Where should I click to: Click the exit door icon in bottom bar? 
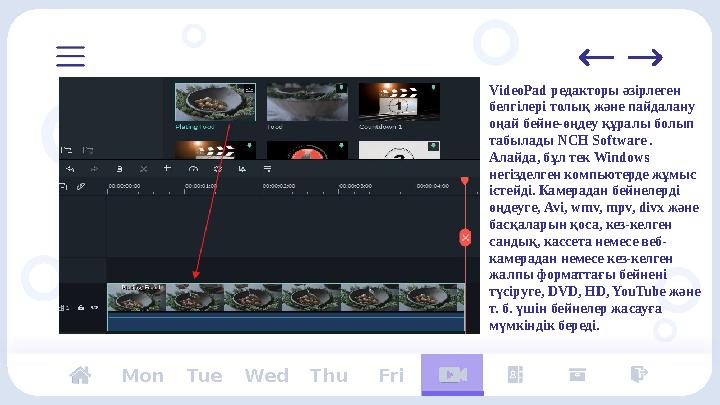pos(639,374)
